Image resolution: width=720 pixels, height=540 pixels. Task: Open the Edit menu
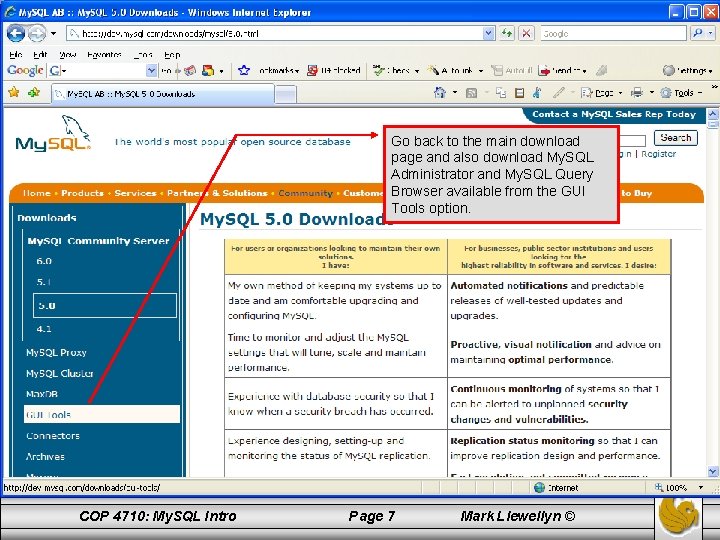(x=40, y=55)
